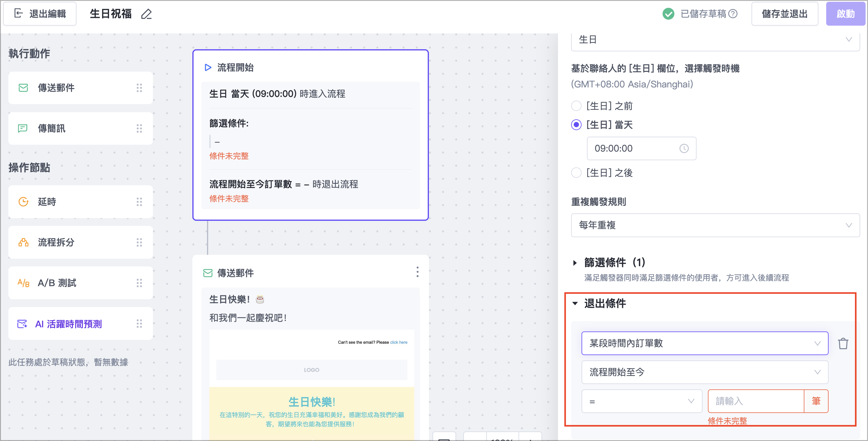Click the 儲存並退出 button
Screen dimensions: 868x441
(784, 14)
